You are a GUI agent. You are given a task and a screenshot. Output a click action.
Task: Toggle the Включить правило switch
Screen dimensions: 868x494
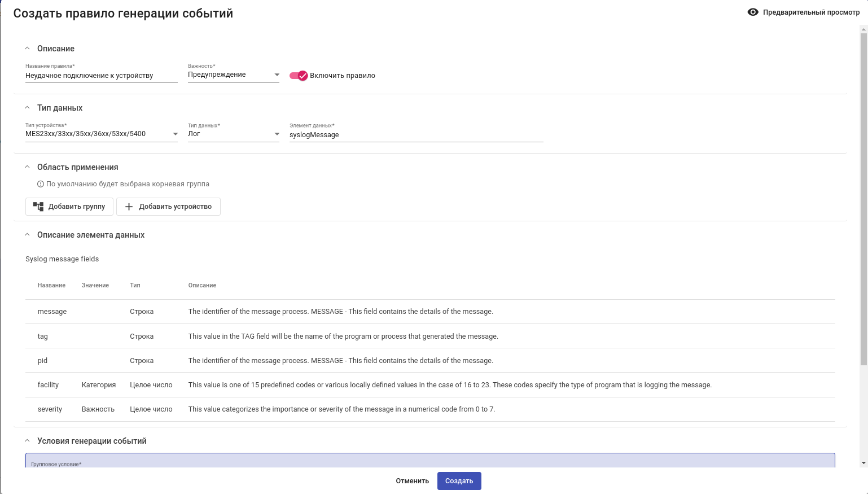(x=299, y=76)
